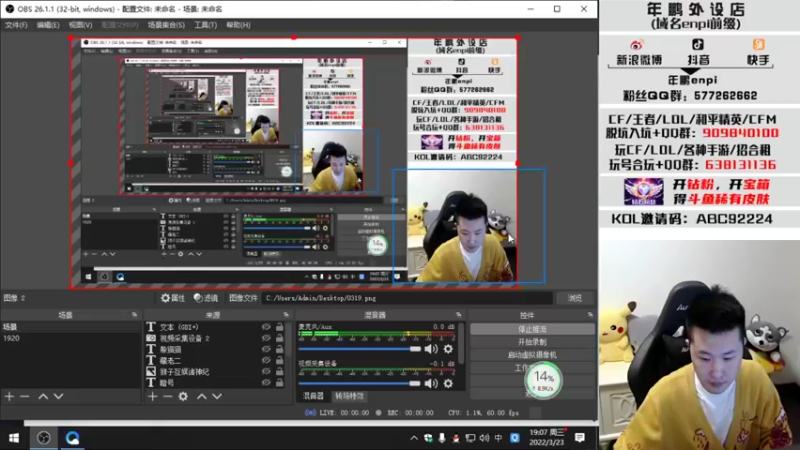Open the 场景集合(S) menu
The image size is (800, 450).
166,25
